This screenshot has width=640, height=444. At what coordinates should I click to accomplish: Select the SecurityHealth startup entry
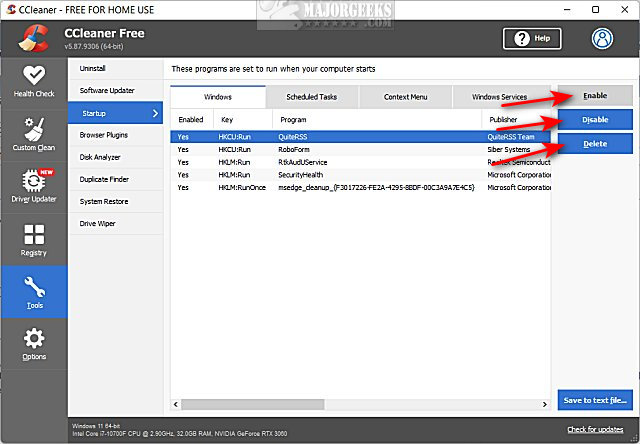[360, 175]
